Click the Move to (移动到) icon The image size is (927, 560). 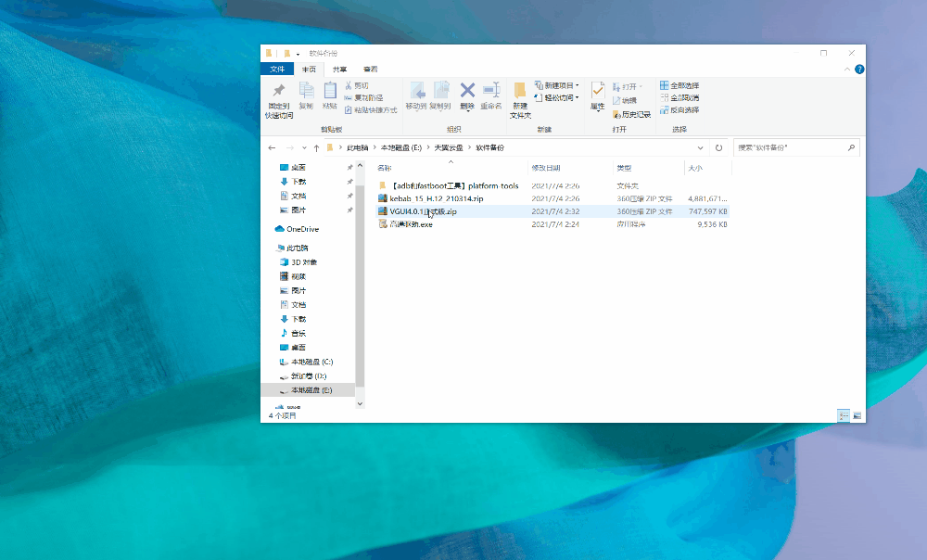tap(417, 91)
